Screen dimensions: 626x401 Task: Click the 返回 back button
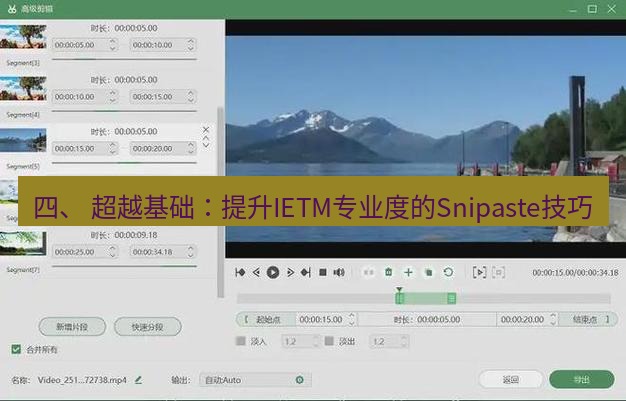[x=511, y=379]
